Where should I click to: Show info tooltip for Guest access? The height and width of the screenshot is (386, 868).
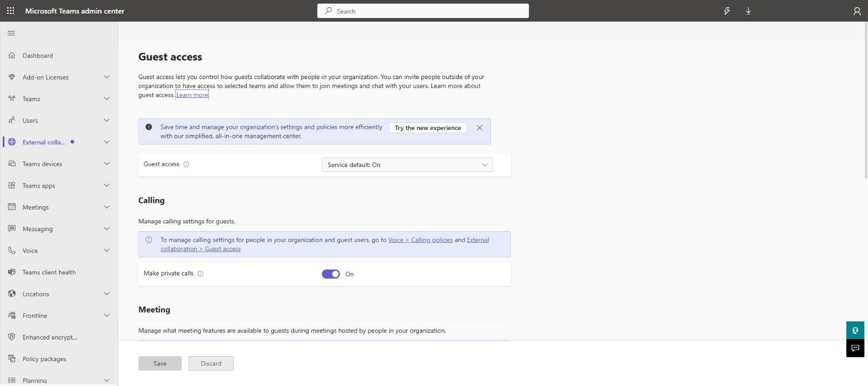point(187,164)
